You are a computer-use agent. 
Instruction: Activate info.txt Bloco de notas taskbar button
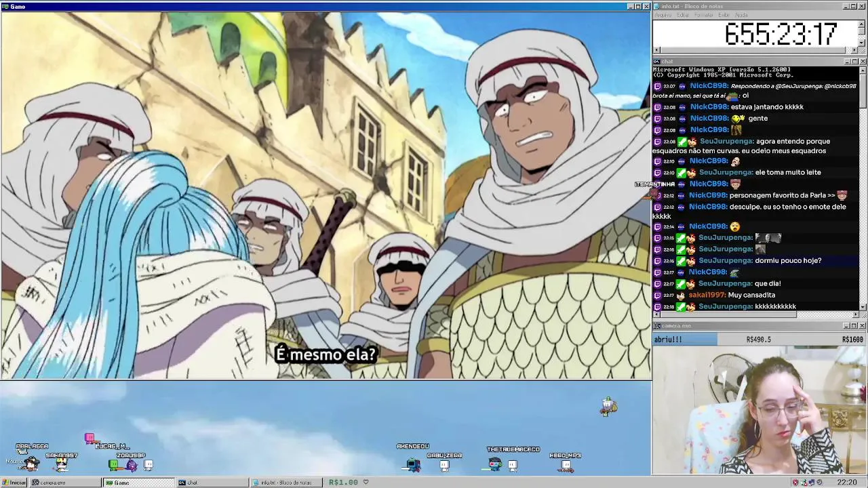(x=285, y=483)
